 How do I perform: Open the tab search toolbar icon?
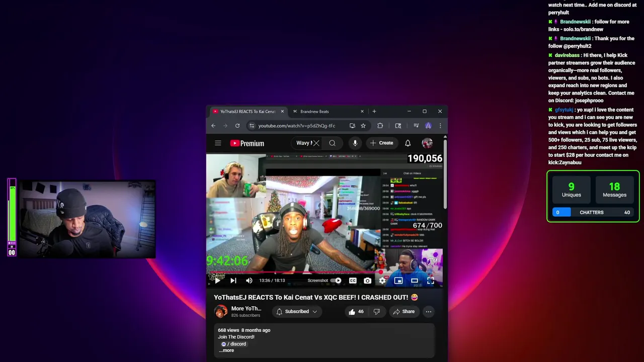tap(398, 126)
